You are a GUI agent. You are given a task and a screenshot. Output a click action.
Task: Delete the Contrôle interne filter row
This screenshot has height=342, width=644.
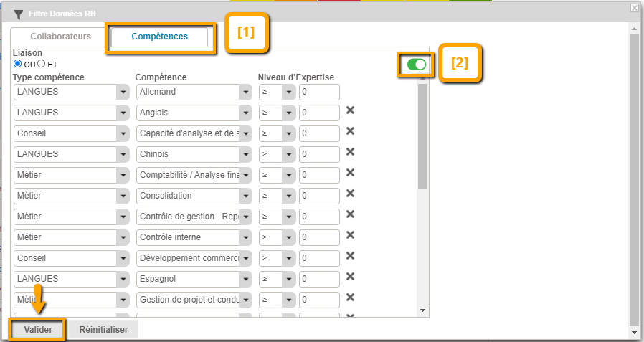350,235
